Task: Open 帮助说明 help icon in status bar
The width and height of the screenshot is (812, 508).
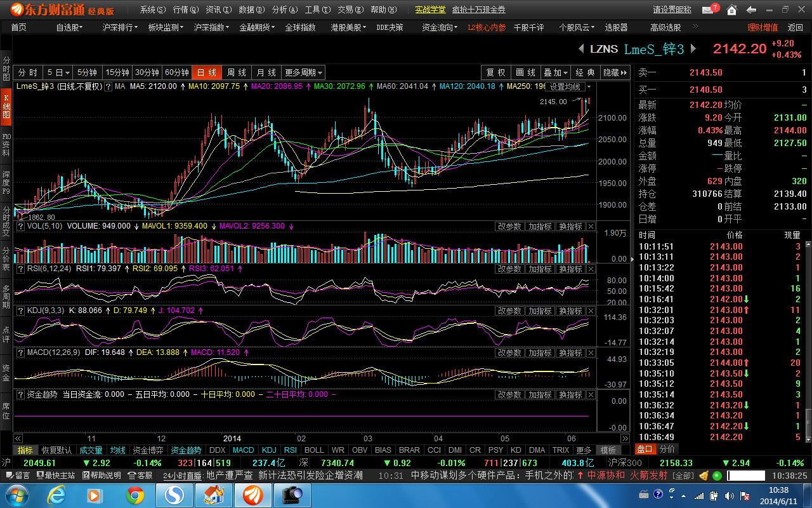Action: [x=86, y=475]
